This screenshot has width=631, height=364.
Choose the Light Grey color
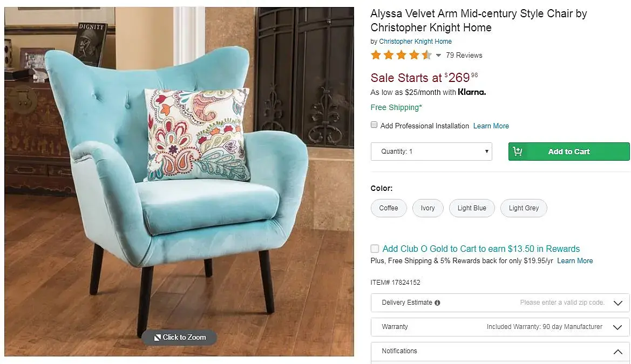pyautogui.click(x=524, y=208)
